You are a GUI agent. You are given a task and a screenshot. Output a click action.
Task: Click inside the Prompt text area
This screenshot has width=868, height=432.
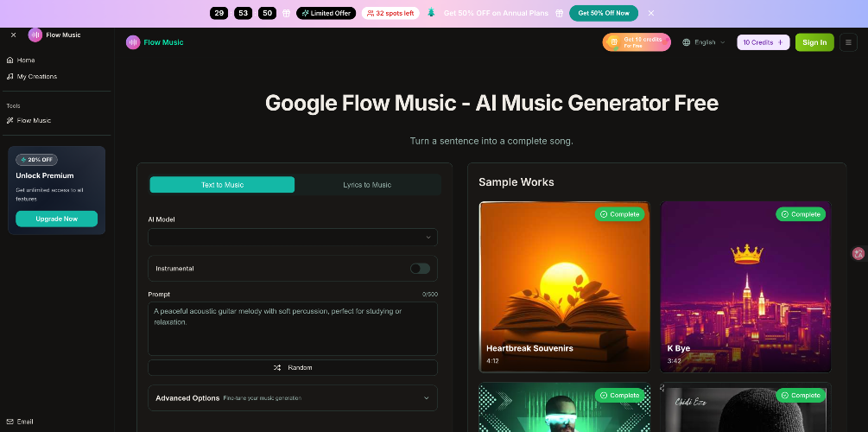coord(292,328)
